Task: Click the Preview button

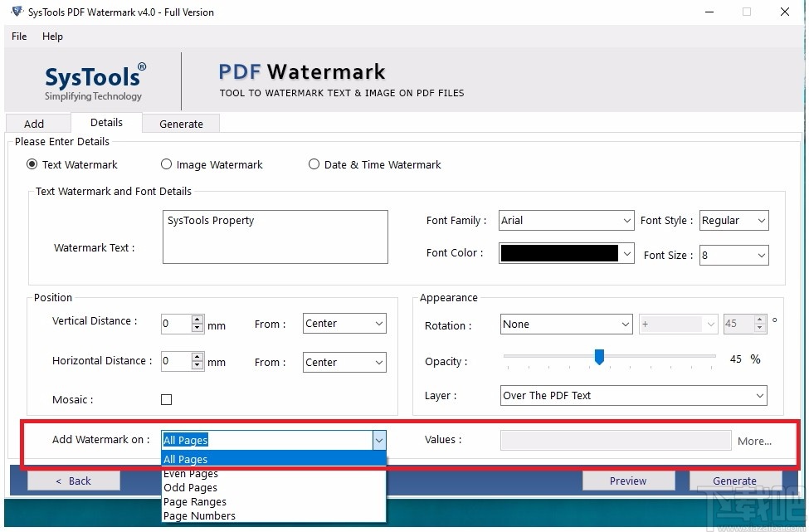Action: tap(628, 480)
